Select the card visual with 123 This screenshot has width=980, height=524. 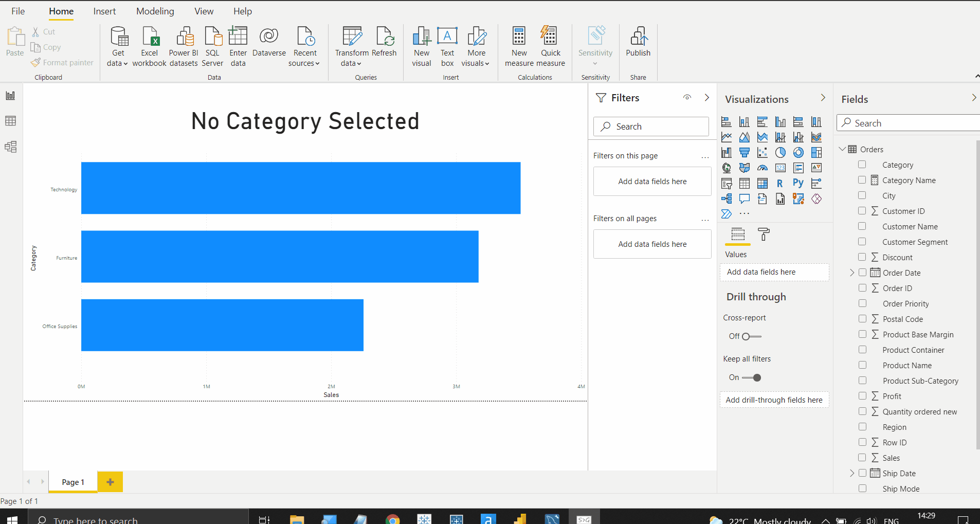pos(780,168)
